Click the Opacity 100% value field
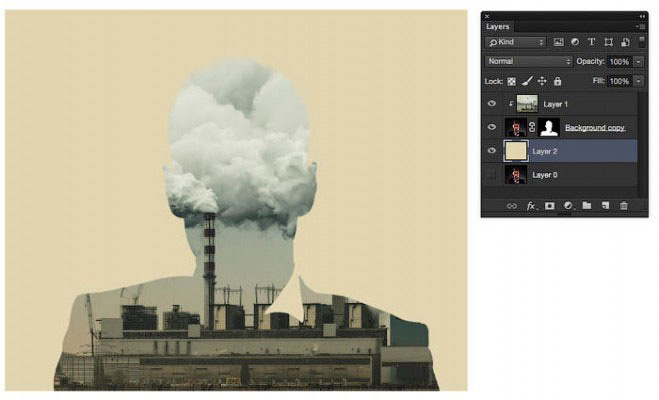 pos(620,62)
